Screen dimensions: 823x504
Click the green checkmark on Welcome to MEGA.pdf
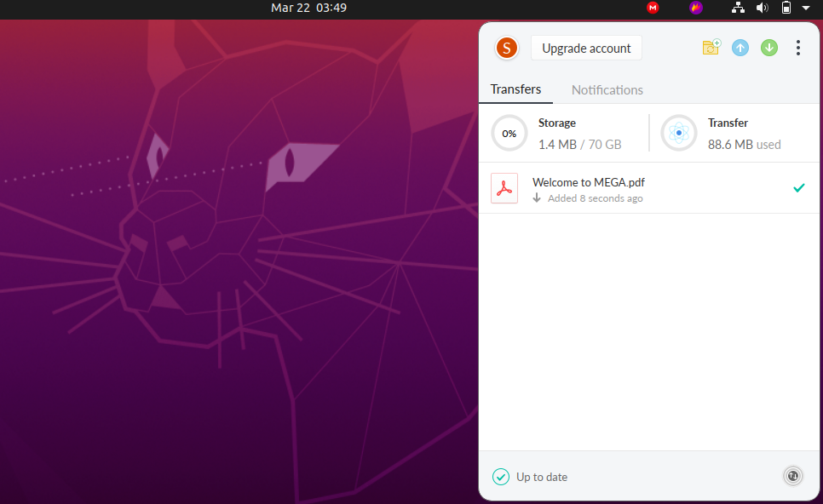[799, 187]
